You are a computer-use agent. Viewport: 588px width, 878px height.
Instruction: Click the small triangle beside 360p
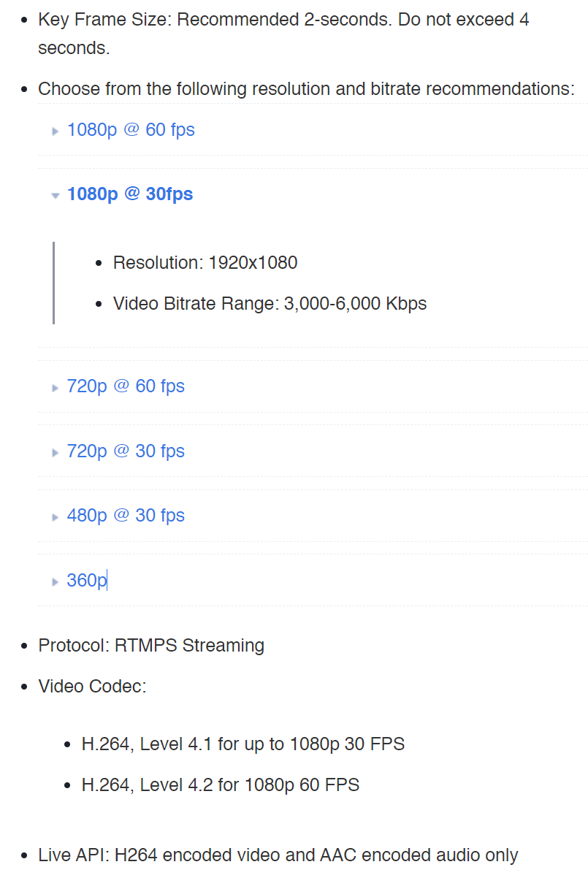pyautogui.click(x=55, y=581)
